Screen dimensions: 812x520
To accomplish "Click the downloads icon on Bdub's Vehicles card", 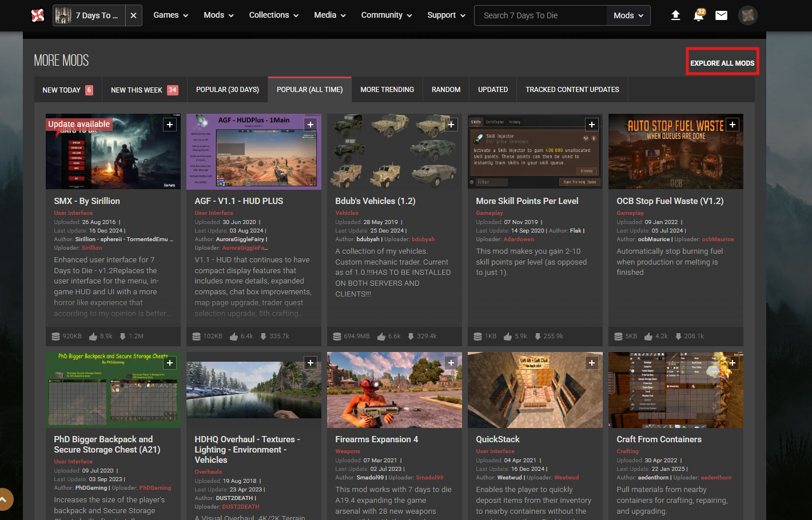I will pyautogui.click(x=411, y=337).
